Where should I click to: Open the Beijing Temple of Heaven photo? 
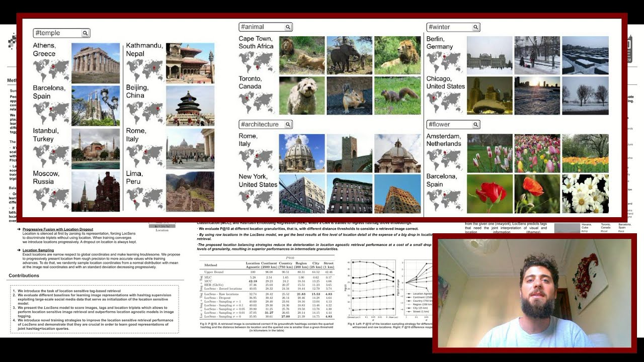coord(190,106)
